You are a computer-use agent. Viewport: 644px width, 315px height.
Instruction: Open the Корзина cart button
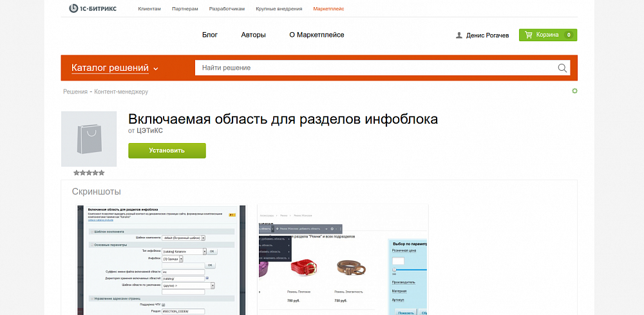click(548, 35)
